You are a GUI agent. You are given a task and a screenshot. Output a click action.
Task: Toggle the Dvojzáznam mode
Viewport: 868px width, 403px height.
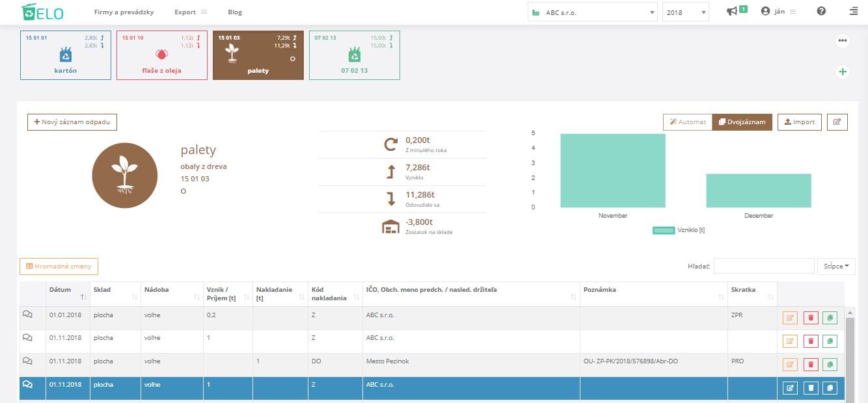point(742,122)
